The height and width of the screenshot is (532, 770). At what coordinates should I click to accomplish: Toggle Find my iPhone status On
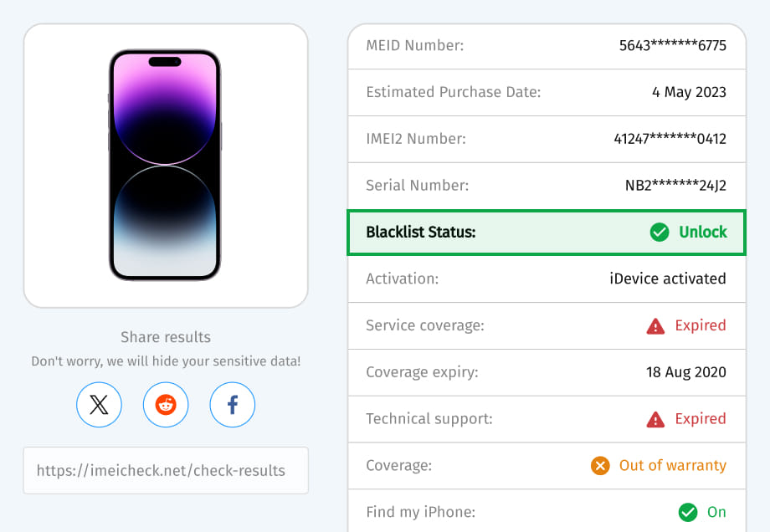[x=717, y=512]
